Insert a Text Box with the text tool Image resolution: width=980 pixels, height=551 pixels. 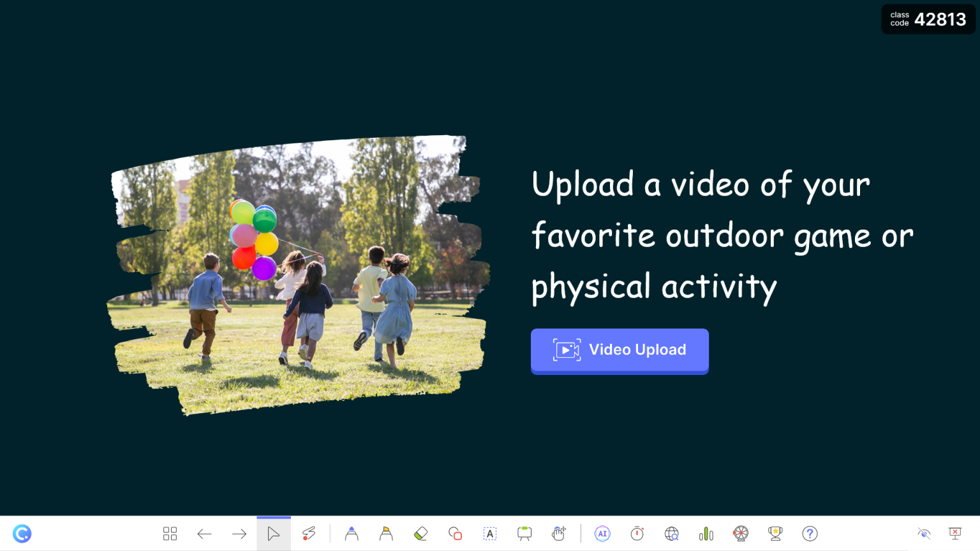click(x=489, y=533)
